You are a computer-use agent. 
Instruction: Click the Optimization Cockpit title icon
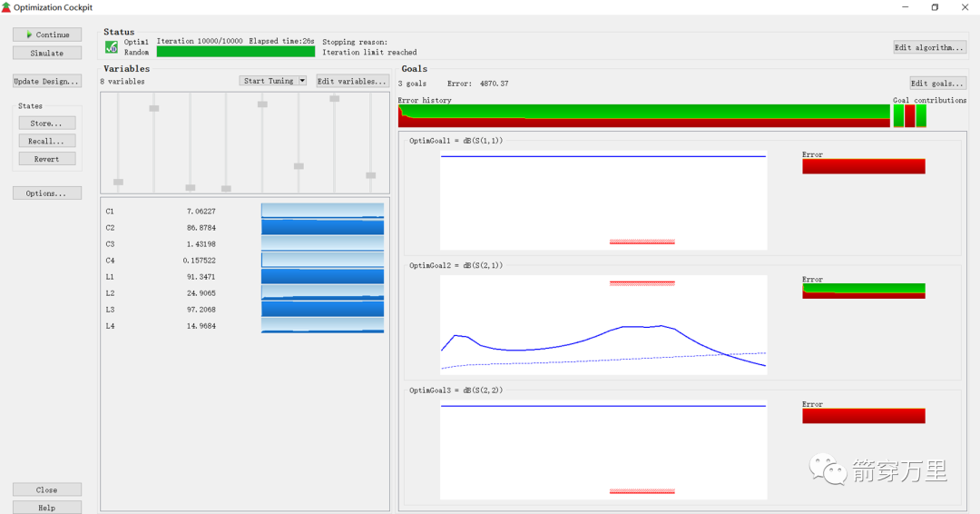coord(6,7)
